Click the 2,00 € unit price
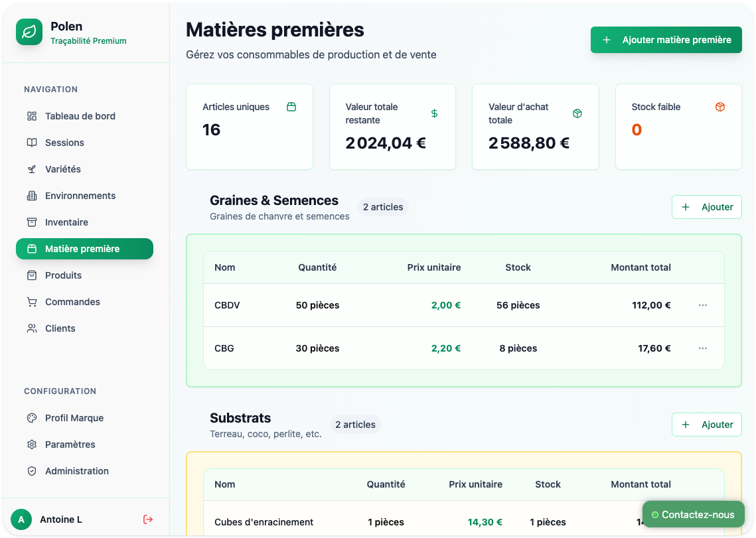Viewport: 756px width, 538px height. [446, 305]
